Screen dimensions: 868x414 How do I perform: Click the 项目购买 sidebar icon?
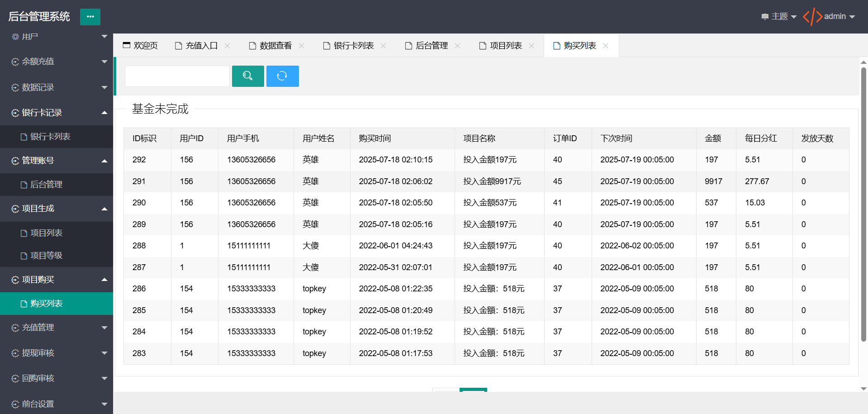15,280
